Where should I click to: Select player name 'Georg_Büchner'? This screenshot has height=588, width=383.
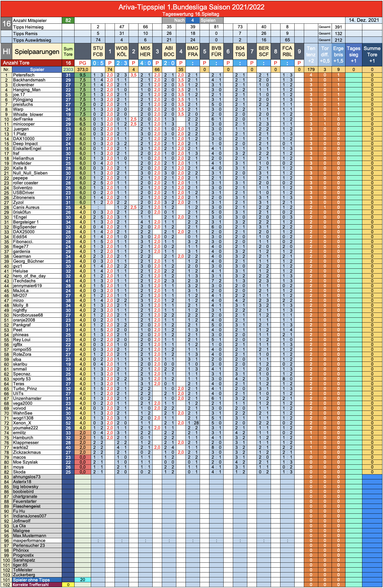coord(28,261)
